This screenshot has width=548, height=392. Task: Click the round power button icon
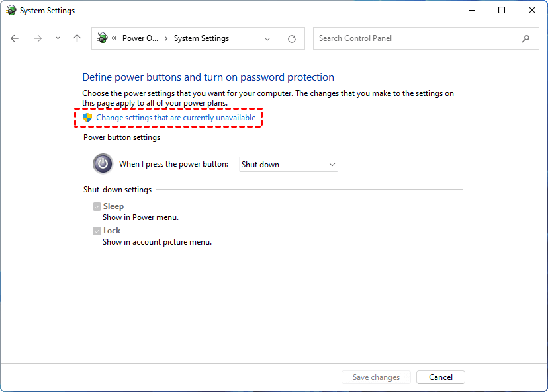click(x=103, y=164)
